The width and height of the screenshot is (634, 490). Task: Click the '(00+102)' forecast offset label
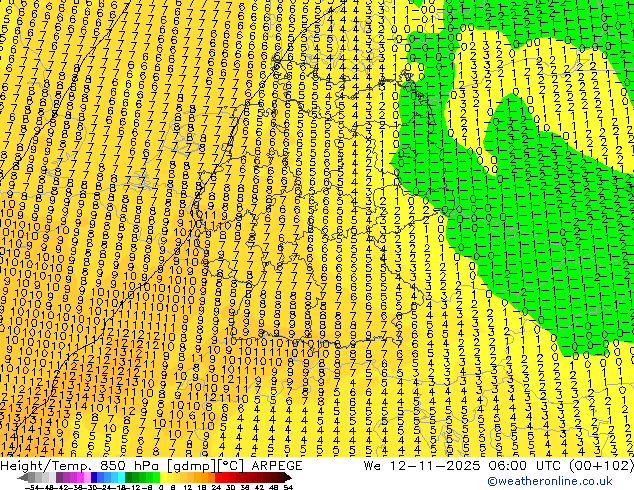602,466
